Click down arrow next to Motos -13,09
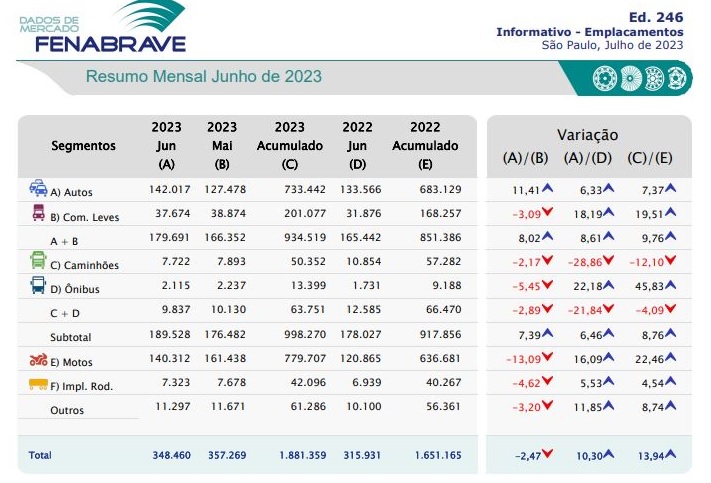Screen dimensions: 711x483 (x=547, y=356)
